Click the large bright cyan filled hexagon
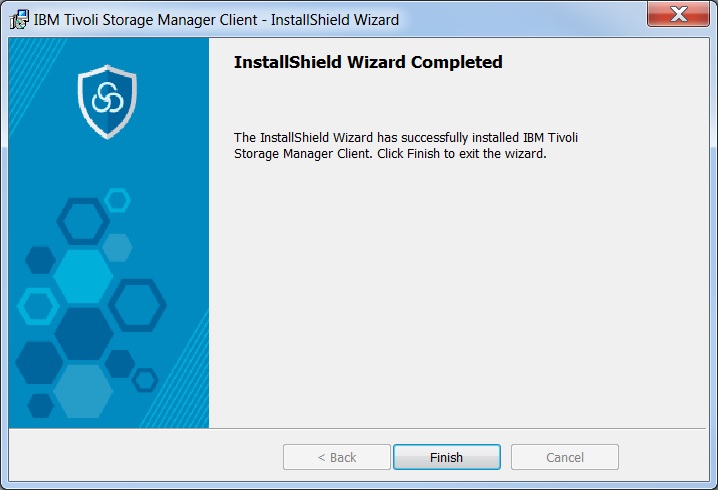 click(83, 277)
